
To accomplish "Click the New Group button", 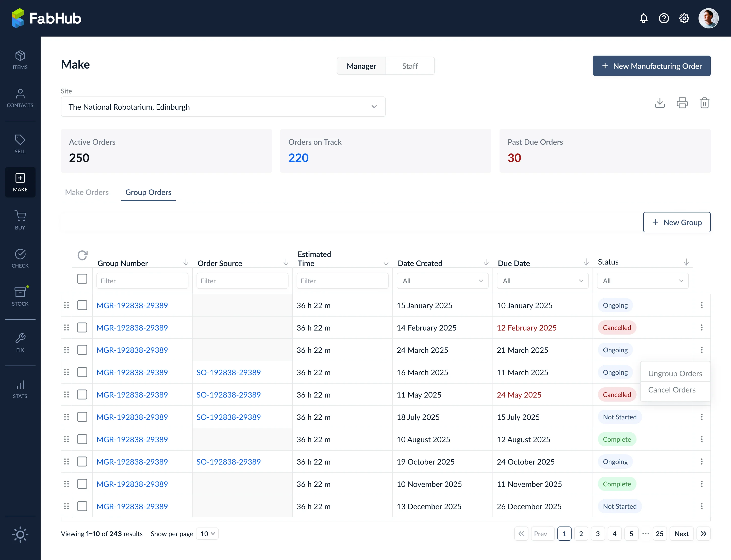I will tap(676, 222).
